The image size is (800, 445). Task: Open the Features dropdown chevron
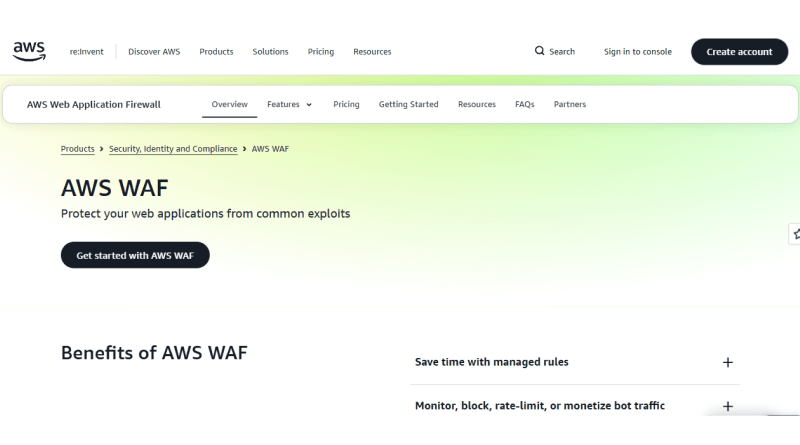309,105
